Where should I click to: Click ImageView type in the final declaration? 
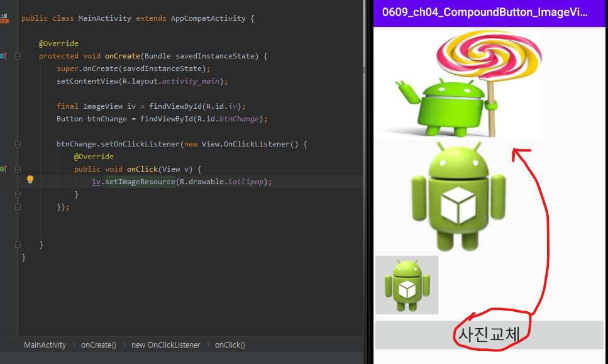(x=102, y=106)
